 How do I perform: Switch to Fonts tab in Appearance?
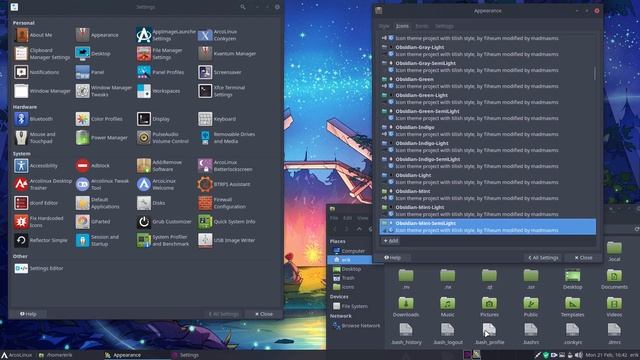click(422, 26)
